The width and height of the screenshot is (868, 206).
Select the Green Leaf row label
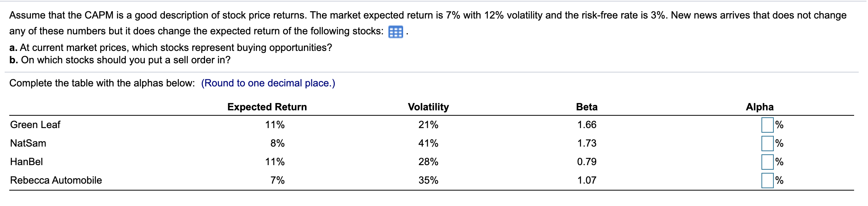35,125
